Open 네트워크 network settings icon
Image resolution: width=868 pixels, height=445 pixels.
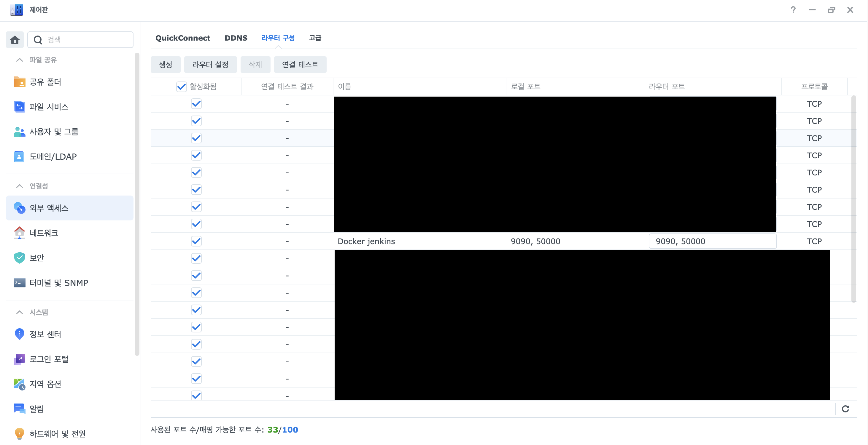point(19,233)
